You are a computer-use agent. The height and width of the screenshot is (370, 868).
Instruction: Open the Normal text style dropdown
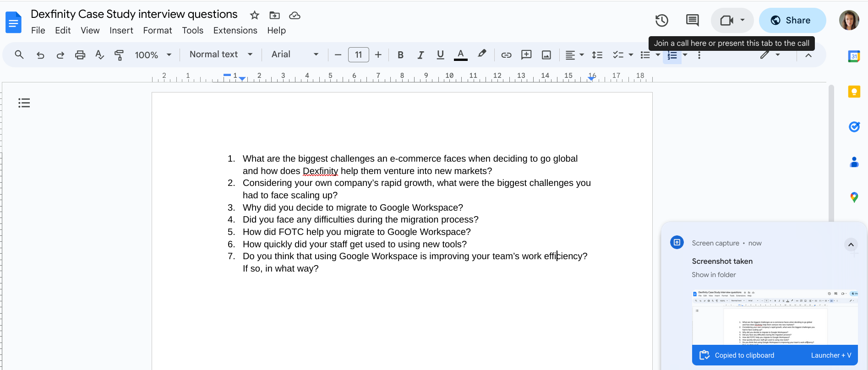click(x=221, y=54)
